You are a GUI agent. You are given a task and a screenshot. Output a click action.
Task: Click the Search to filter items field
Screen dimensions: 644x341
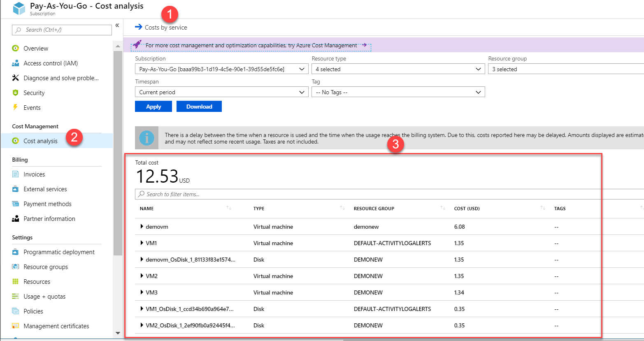pyautogui.click(x=389, y=194)
